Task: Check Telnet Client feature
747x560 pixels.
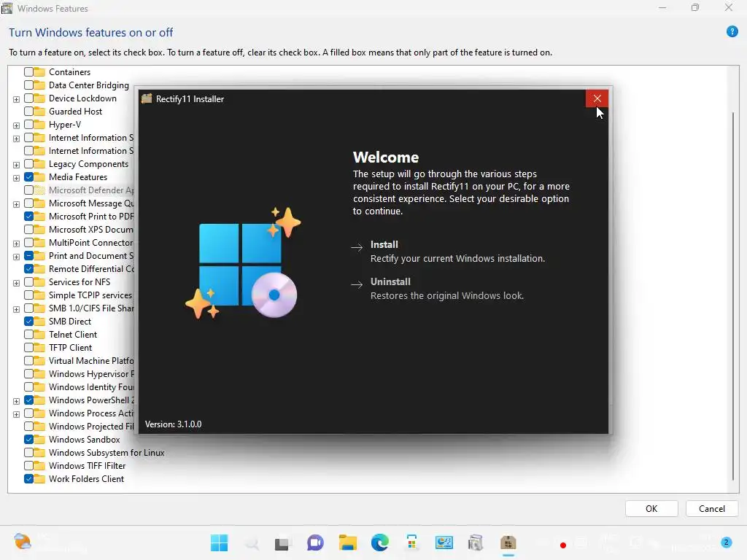Action: click(28, 334)
